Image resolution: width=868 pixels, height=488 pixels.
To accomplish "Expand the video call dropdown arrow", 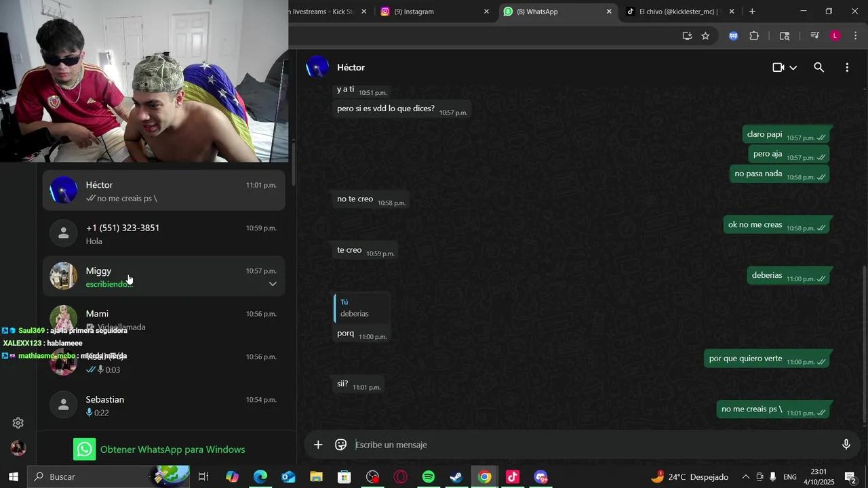I will pos(793,68).
